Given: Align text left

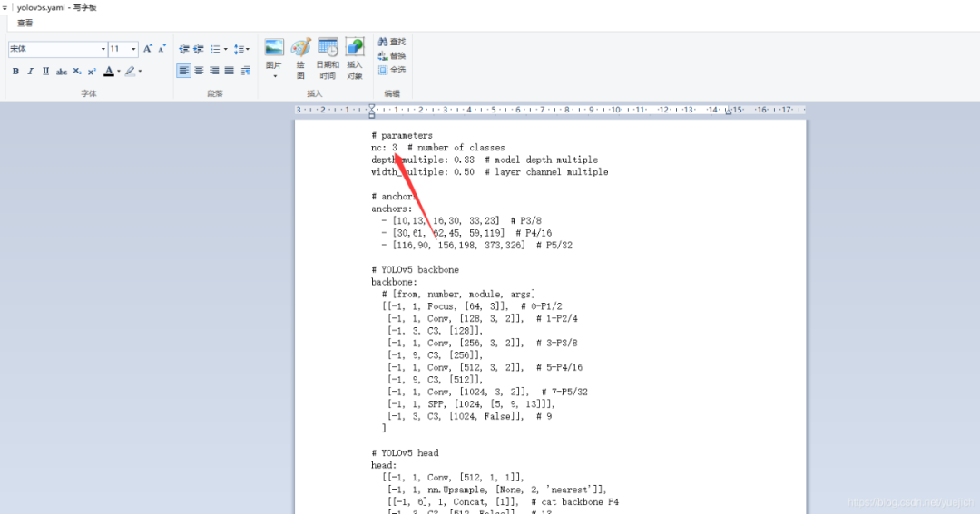Looking at the screenshot, I should point(183,72).
